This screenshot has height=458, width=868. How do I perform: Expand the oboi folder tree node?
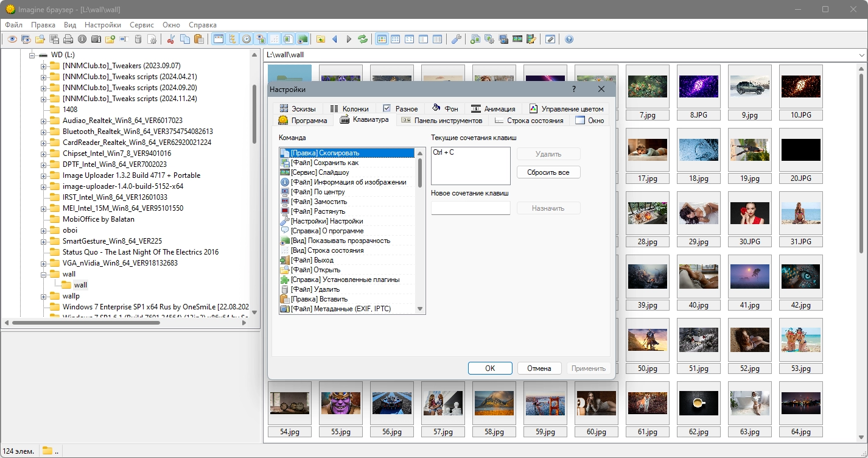pyautogui.click(x=44, y=230)
